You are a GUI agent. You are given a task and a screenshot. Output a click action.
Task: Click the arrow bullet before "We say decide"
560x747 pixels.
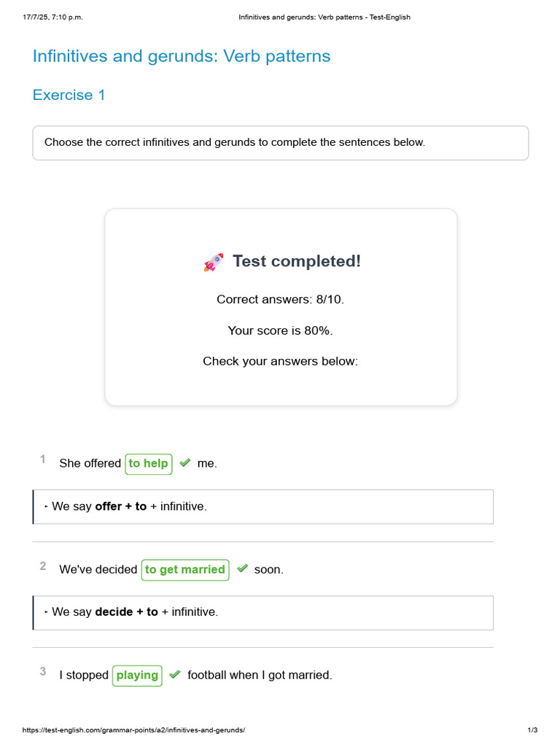(46, 612)
